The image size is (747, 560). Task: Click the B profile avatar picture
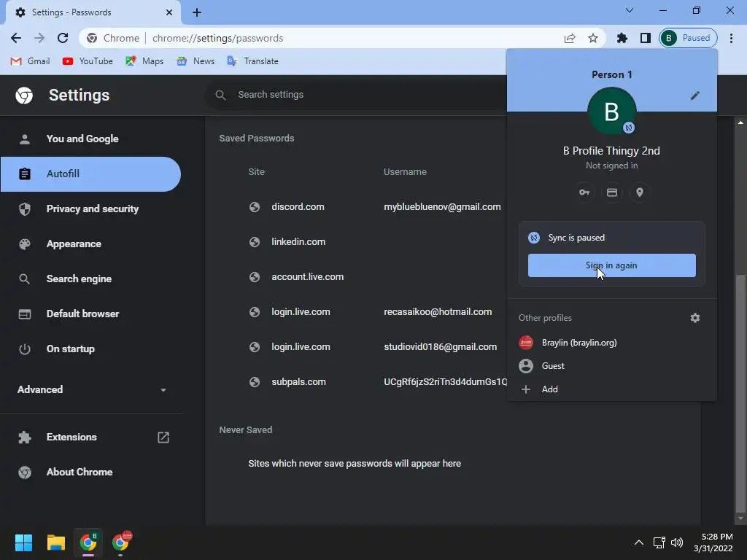[x=612, y=111]
